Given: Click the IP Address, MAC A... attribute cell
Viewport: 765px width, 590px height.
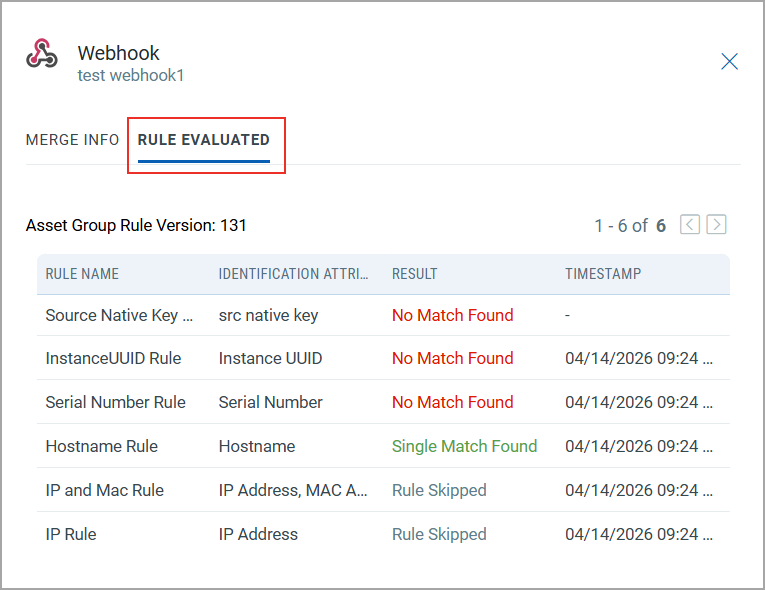Looking at the screenshot, I should pos(293,490).
